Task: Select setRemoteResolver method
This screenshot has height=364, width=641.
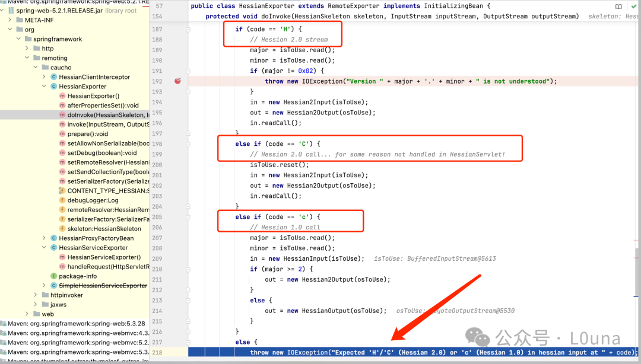Action: pos(109,162)
